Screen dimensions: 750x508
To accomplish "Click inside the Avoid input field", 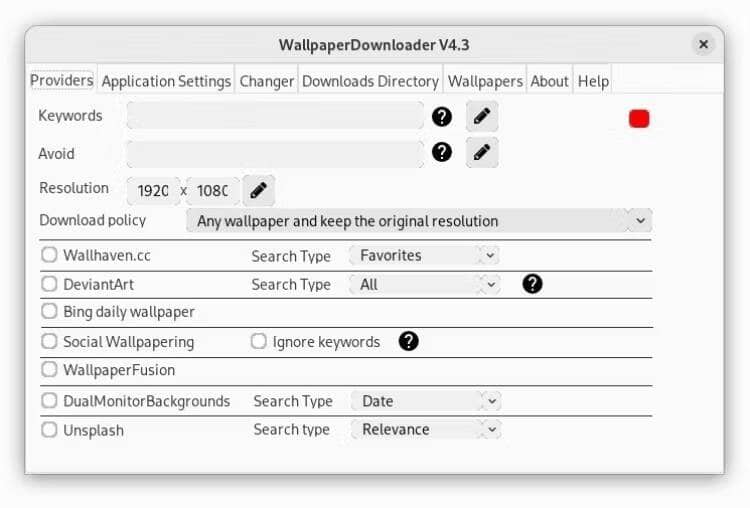I will click(275, 154).
